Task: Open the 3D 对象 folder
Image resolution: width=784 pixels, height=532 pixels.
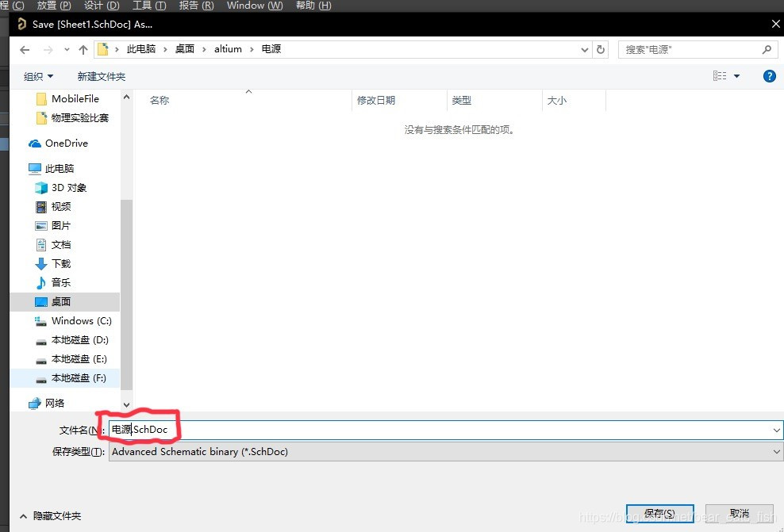Action: [68, 188]
